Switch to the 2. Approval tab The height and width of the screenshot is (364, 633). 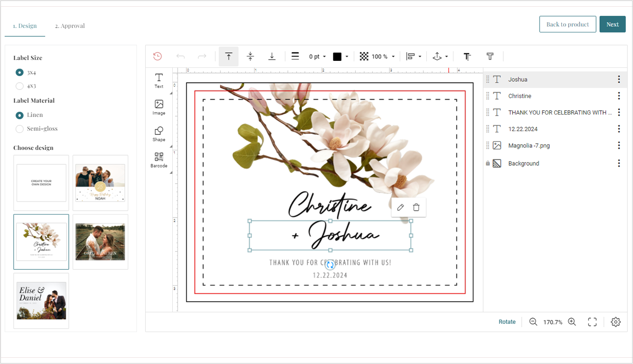click(x=70, y=26)
